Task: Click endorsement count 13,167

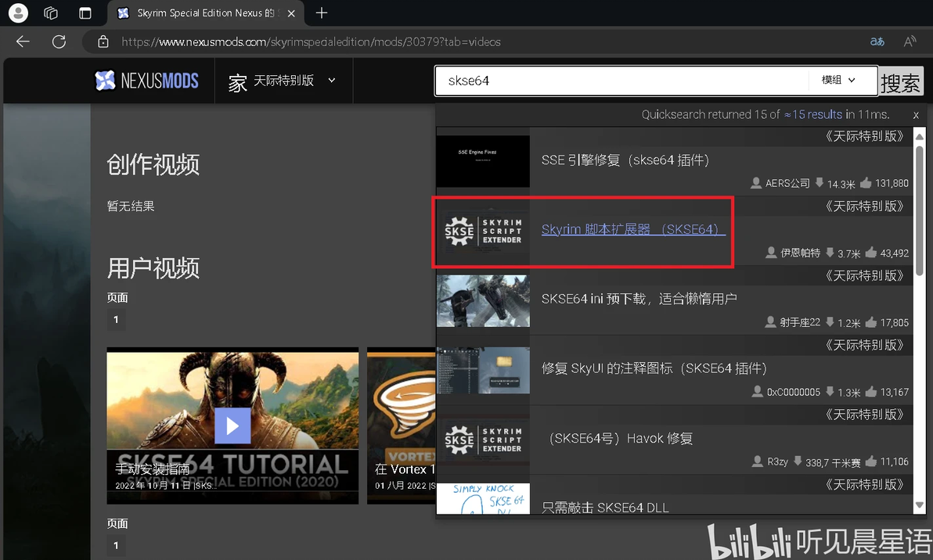Action: tap(894, 392)
